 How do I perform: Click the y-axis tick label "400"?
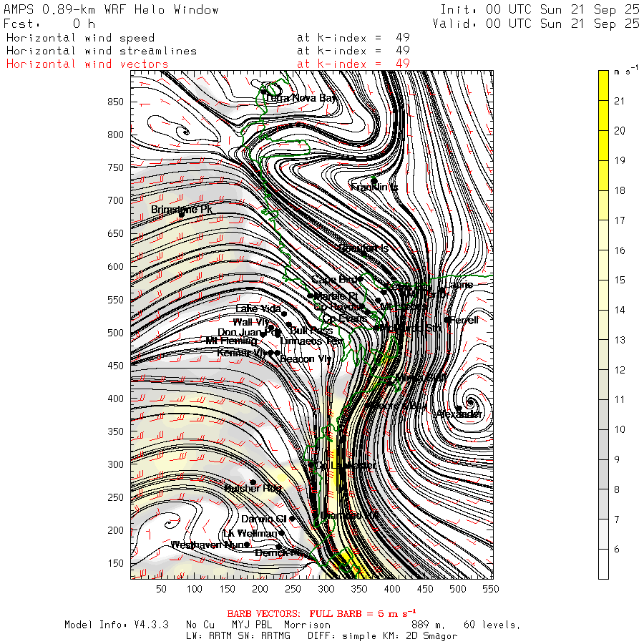pos(115,399)
